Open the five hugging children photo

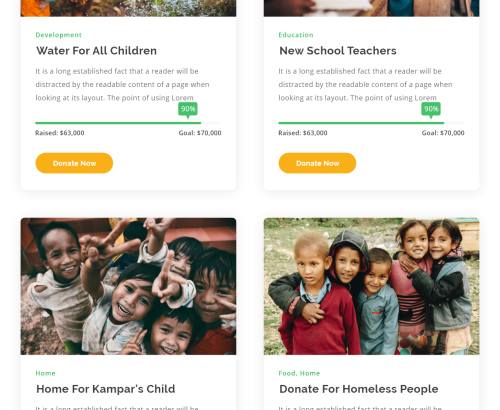(x=372, y=286)
